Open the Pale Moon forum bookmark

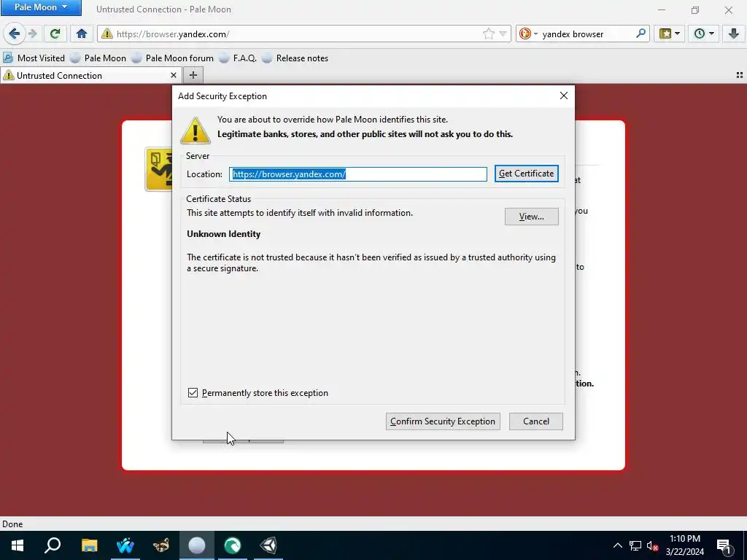pos(173,58)
